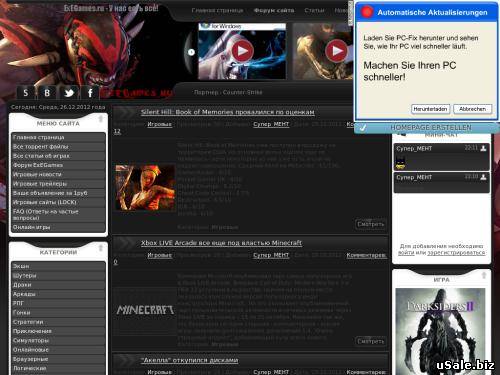The image size is (500, 375).
Task: Open the РПГ category
Action: [x=58, y=303]
